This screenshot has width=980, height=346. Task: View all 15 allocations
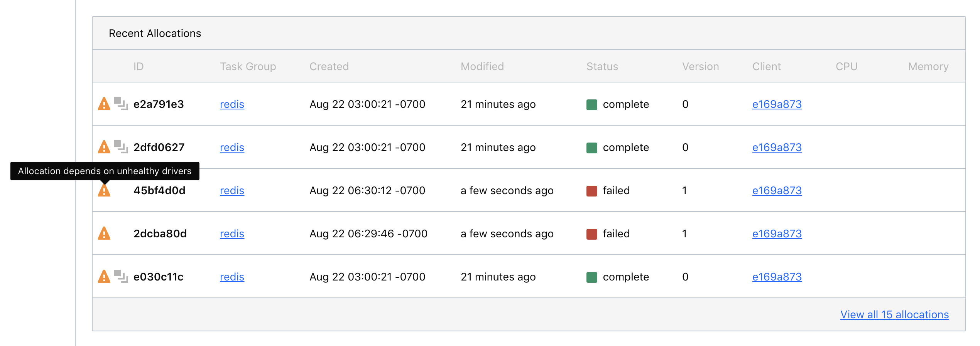tap(894, 315)
